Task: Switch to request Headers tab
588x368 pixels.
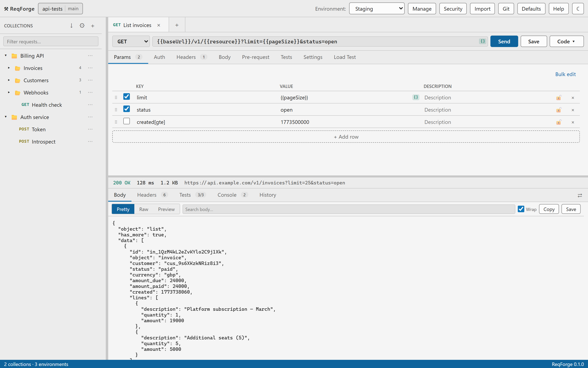Action: coord(191,57)
